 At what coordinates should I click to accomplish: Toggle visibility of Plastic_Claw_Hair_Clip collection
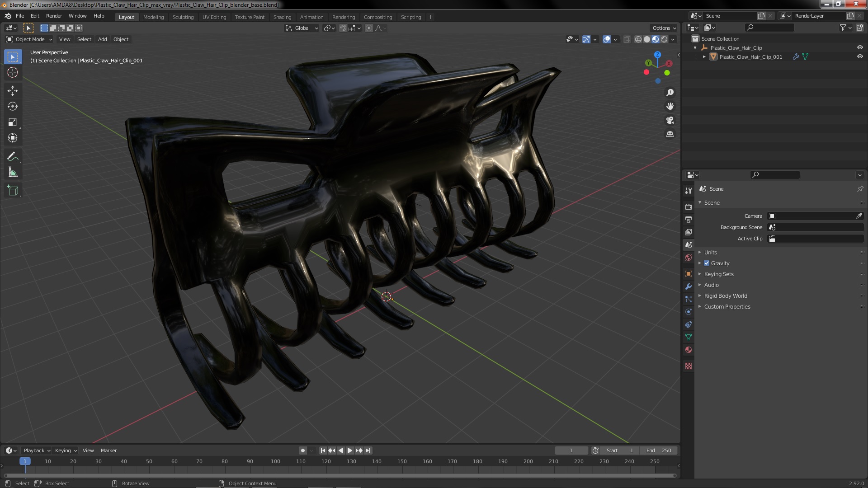coord(859,48)
